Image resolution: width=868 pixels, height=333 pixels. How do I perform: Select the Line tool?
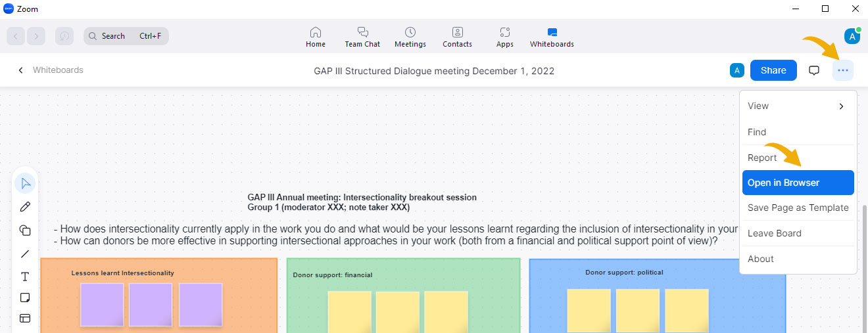(25, 254)
